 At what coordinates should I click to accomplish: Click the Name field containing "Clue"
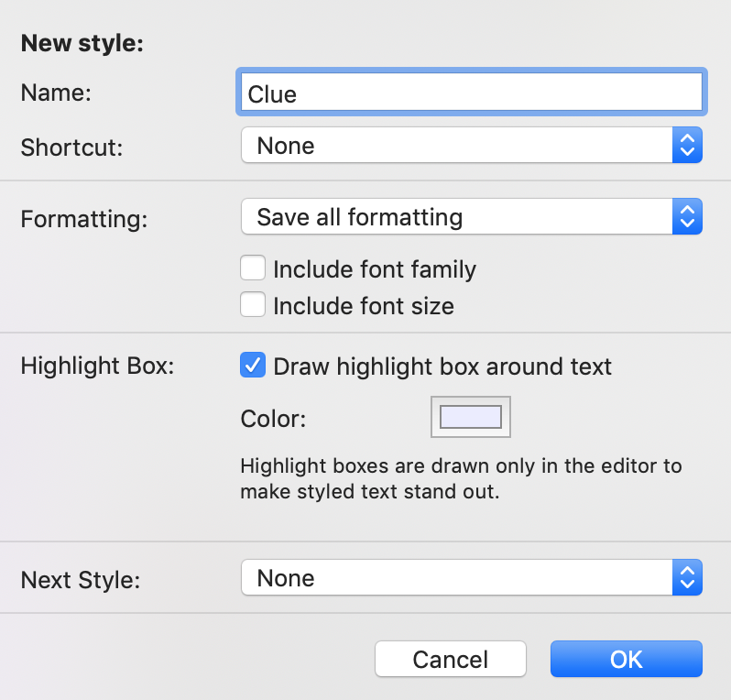472,92
